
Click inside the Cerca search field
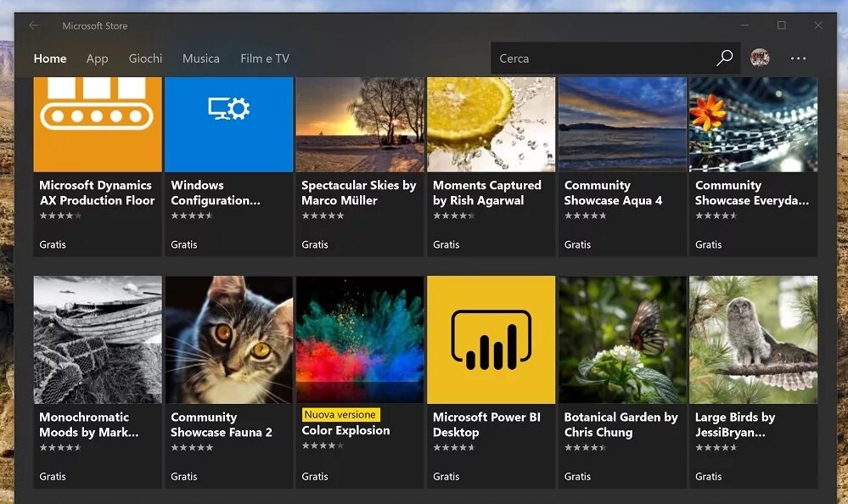click(x=594, y=58)
